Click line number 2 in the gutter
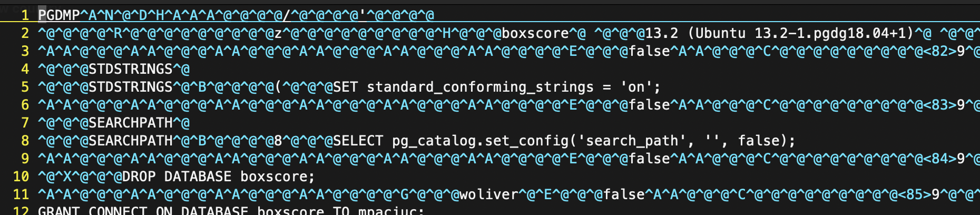The height and width of the screenshot is (215, 980). (x=25, y=33)
